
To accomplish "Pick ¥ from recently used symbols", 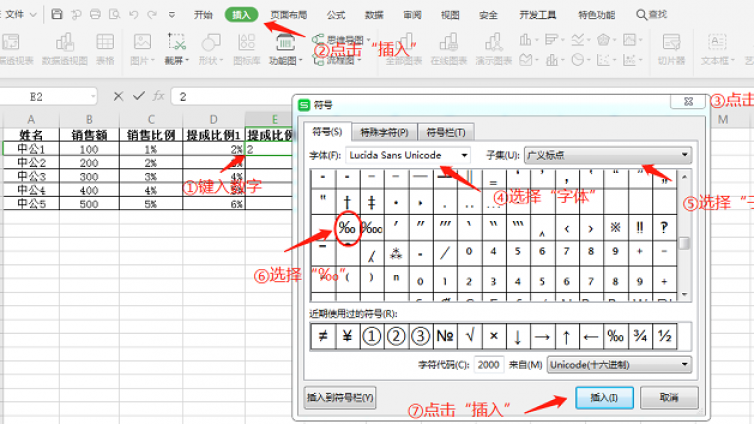I will click(x=347, y=336).
